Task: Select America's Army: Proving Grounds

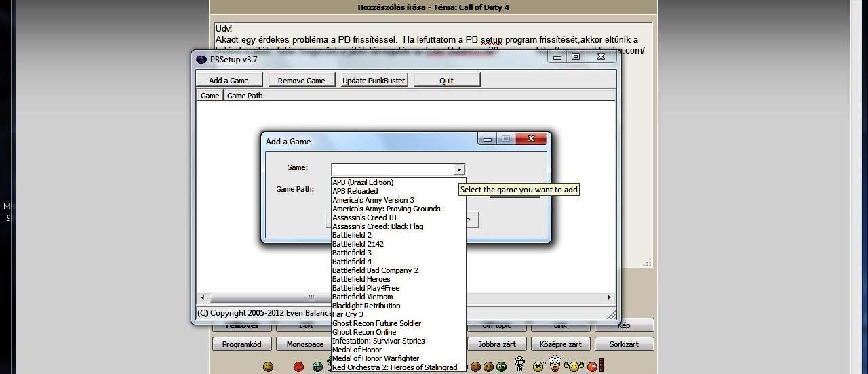Action: pos(398,209)
